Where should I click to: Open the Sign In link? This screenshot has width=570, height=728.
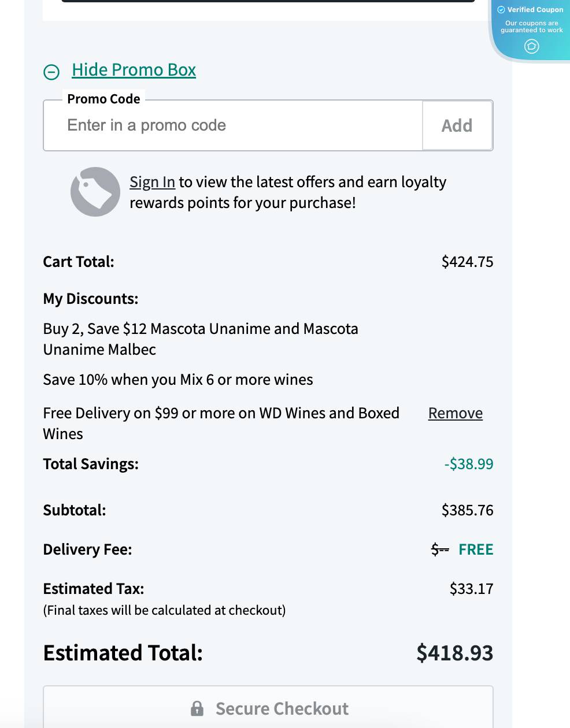click(x=152, y=182)
